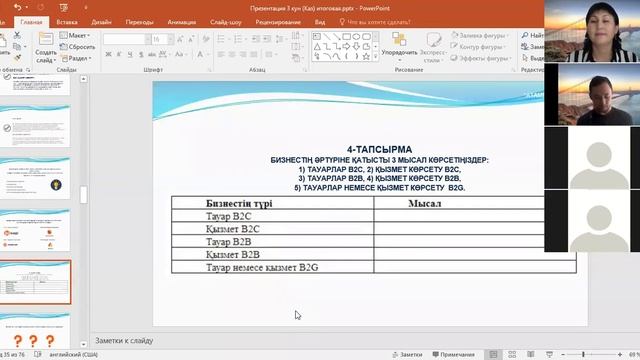Select the Format Painter brush icon
This screenshot has height=360, width=640.
coord(17,58)
